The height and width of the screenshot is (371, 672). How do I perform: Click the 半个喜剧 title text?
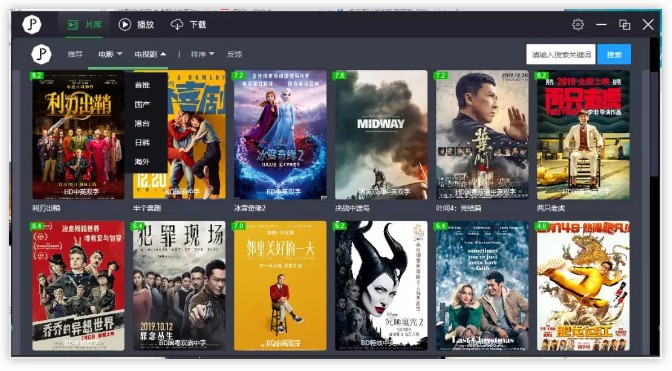coord(147,208)
